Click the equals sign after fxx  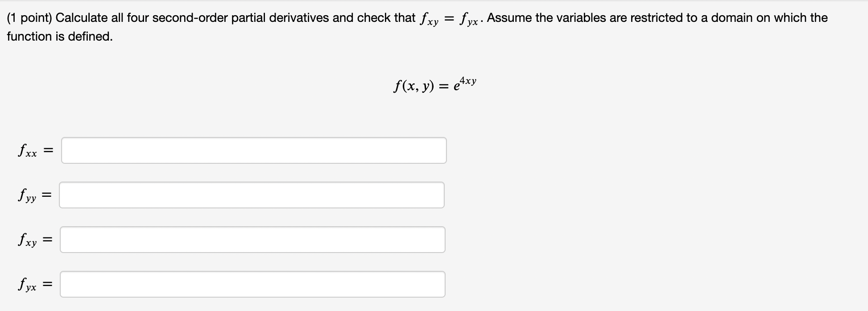point(48,150)
